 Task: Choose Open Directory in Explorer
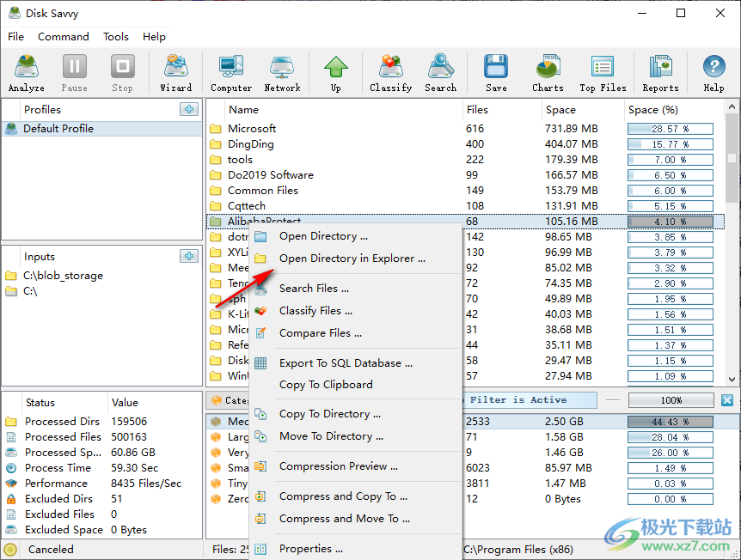point(355,259)
